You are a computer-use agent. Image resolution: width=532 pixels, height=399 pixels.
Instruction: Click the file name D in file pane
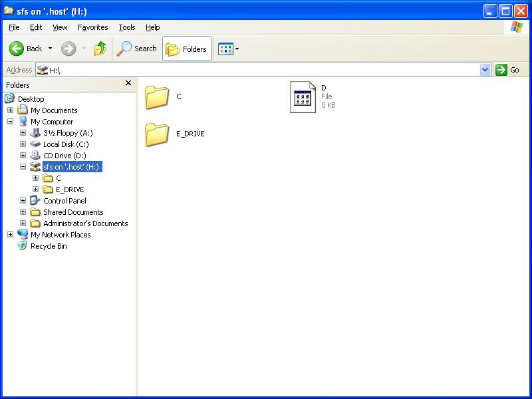[324, 88]
